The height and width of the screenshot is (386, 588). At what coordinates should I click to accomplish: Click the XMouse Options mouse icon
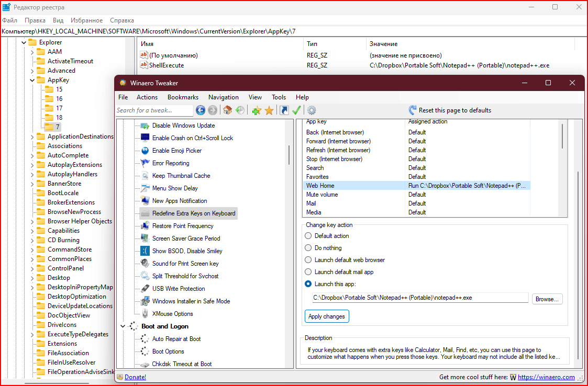pos(145,314)
